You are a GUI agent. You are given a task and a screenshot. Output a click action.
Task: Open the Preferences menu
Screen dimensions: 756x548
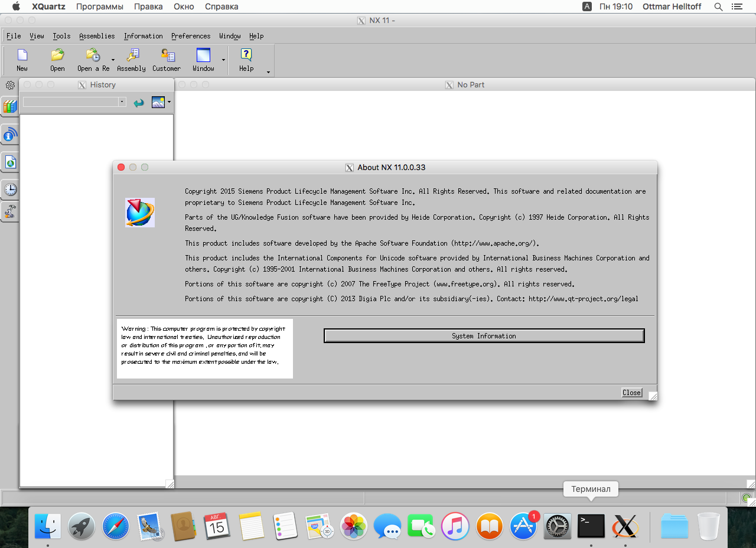point(191,36)
